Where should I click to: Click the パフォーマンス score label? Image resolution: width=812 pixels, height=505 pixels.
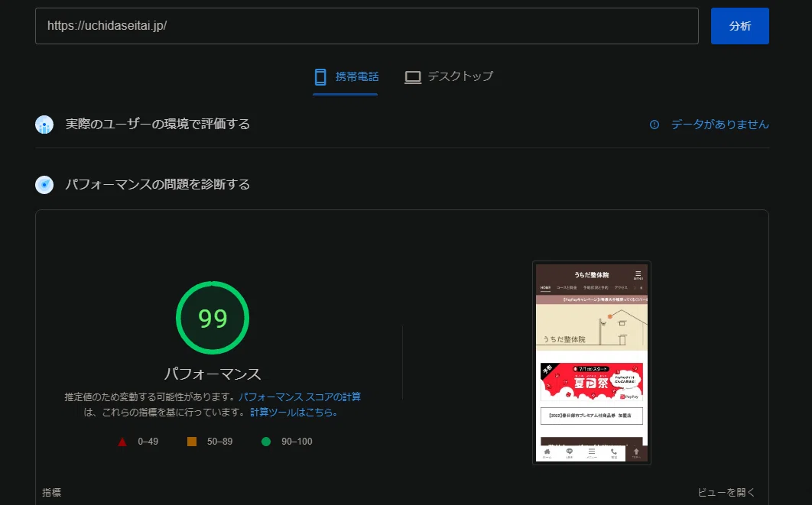click(x=213, y=374)
